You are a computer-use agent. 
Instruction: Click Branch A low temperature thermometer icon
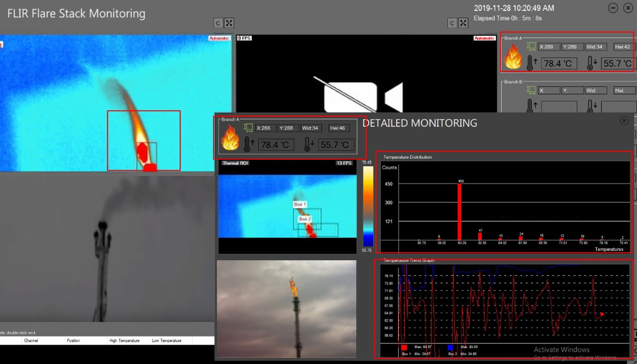click(591, 63)
